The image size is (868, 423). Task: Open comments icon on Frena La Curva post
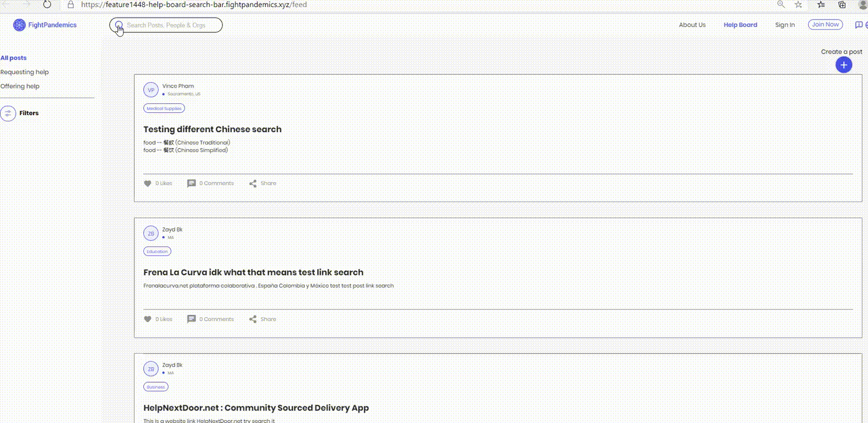191,319
